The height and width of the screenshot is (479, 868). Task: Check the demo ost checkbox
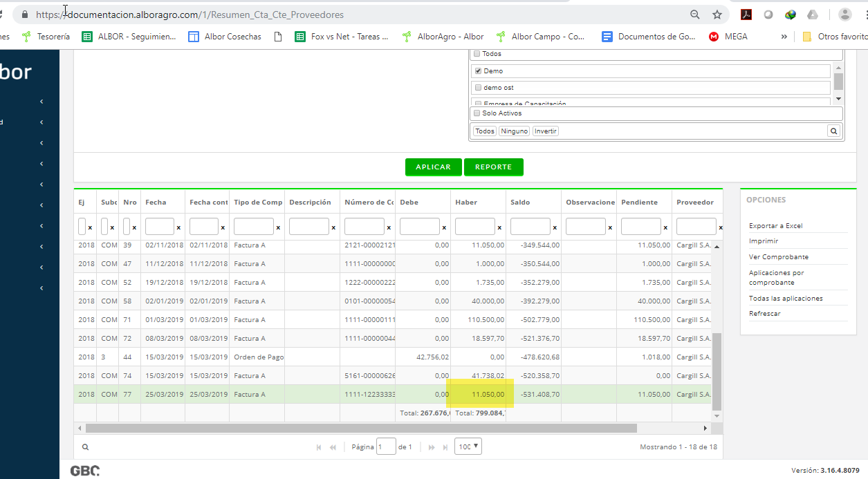[477, 88]
